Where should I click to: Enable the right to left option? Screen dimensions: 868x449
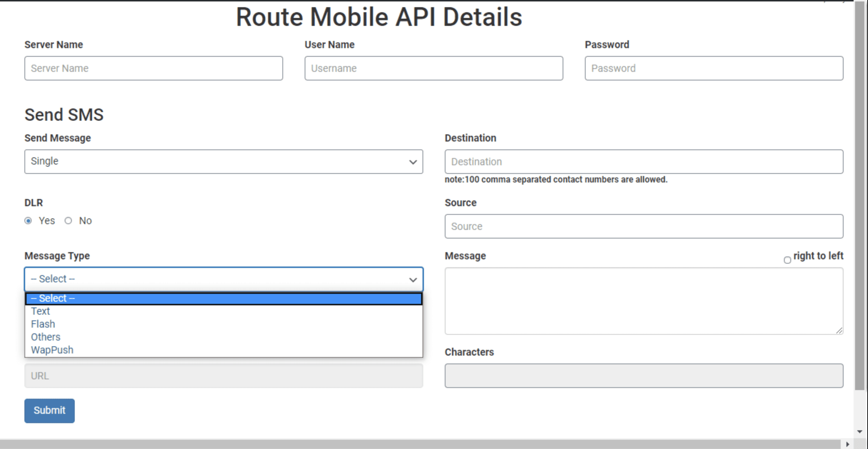[788, 260]
